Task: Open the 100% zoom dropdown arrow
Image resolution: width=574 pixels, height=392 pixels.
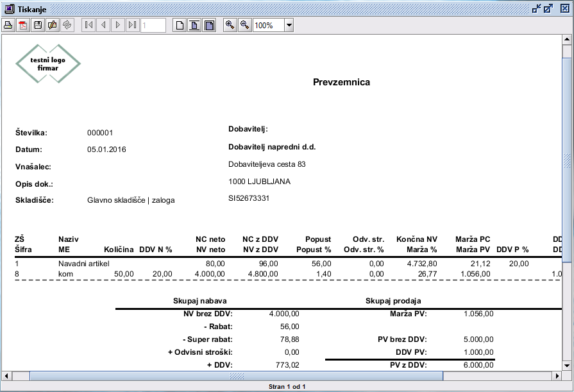Action: click(x=289, y=25)
